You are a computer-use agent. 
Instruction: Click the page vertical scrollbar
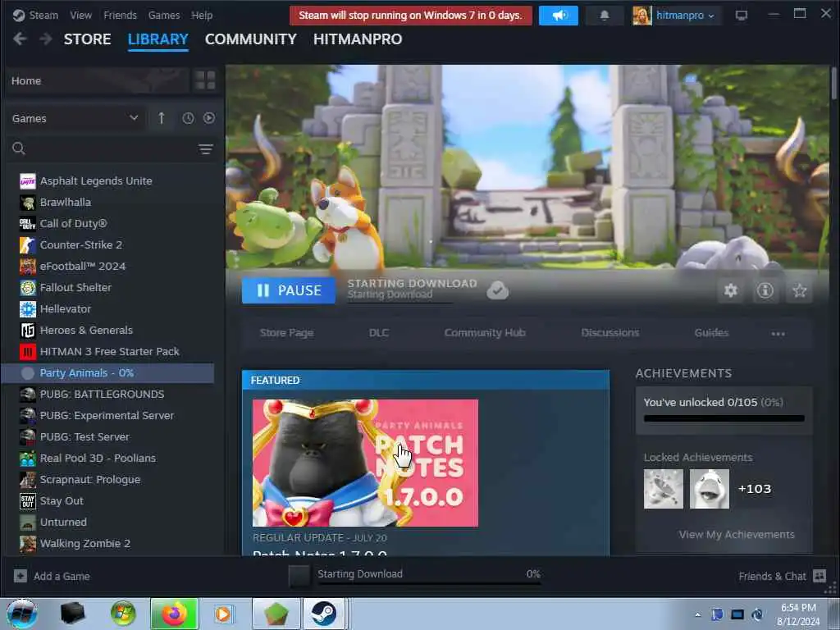[x=833, y=83]
